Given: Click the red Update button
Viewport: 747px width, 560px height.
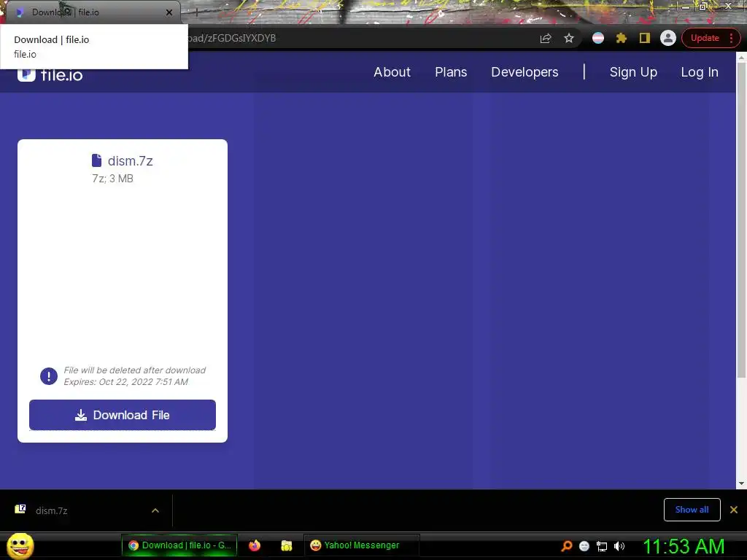Looking at the screenshot, I should pyautogui.click(x=705, y=38).
